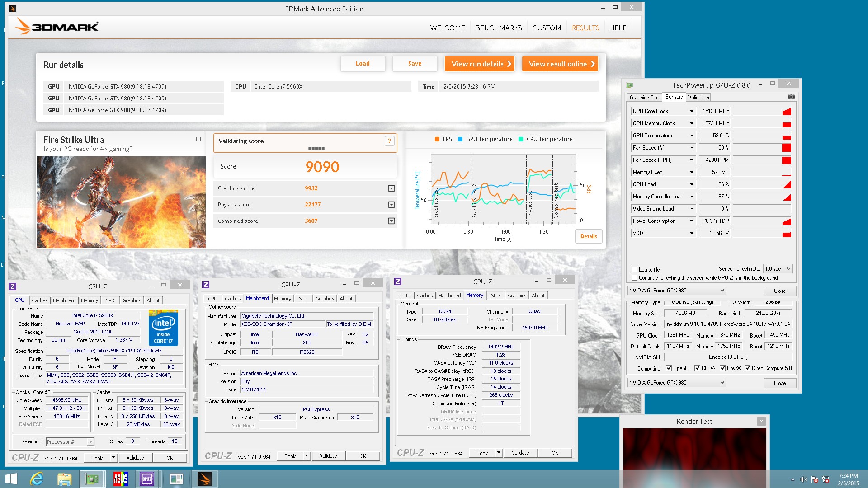Open File Explorer from taskbar
The height and width of the screenshot is (488, 868).
click(x=64, y=479)
